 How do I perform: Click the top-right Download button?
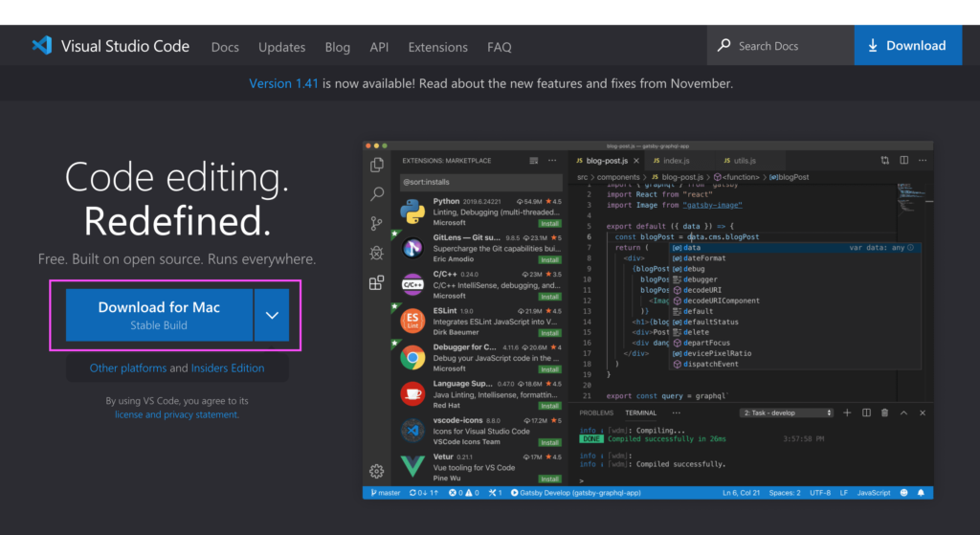pyautogui.click(x=907, y=45)
